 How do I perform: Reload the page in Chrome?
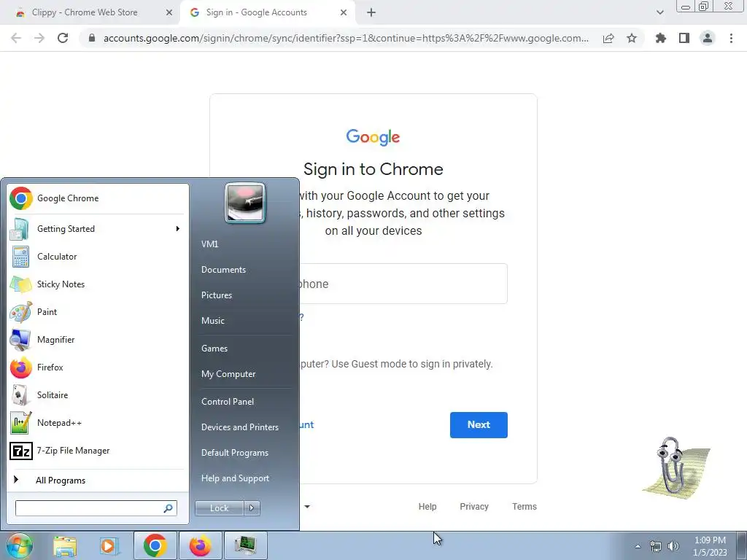coord(63,38)
